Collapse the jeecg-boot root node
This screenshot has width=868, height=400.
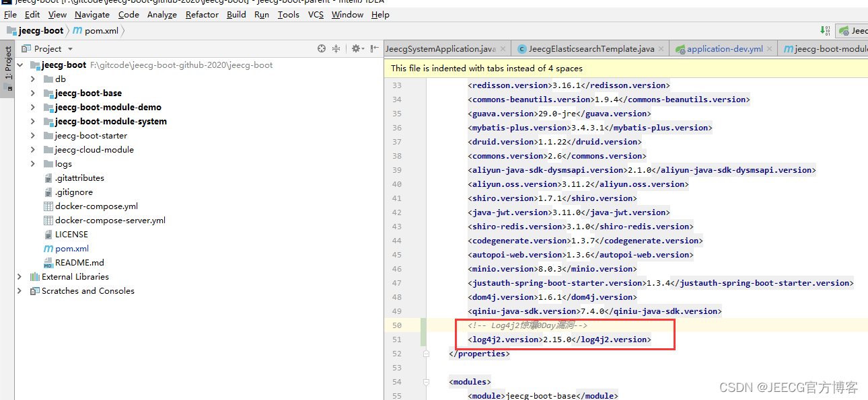click(20, 65)
